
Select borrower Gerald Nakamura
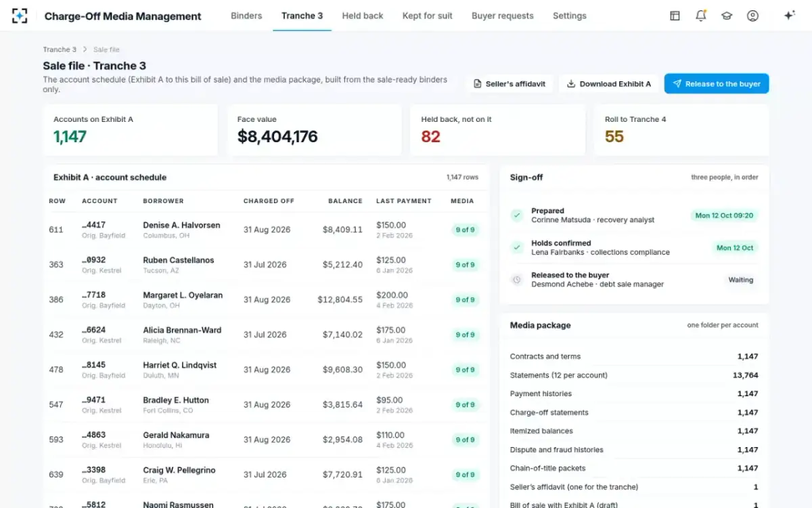(x=176, y=435)
